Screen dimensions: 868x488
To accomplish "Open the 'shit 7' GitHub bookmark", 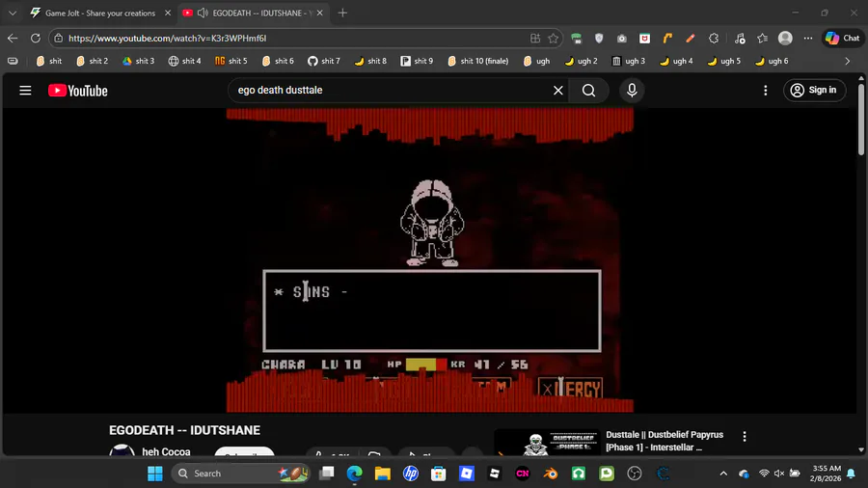I will 324,61.
